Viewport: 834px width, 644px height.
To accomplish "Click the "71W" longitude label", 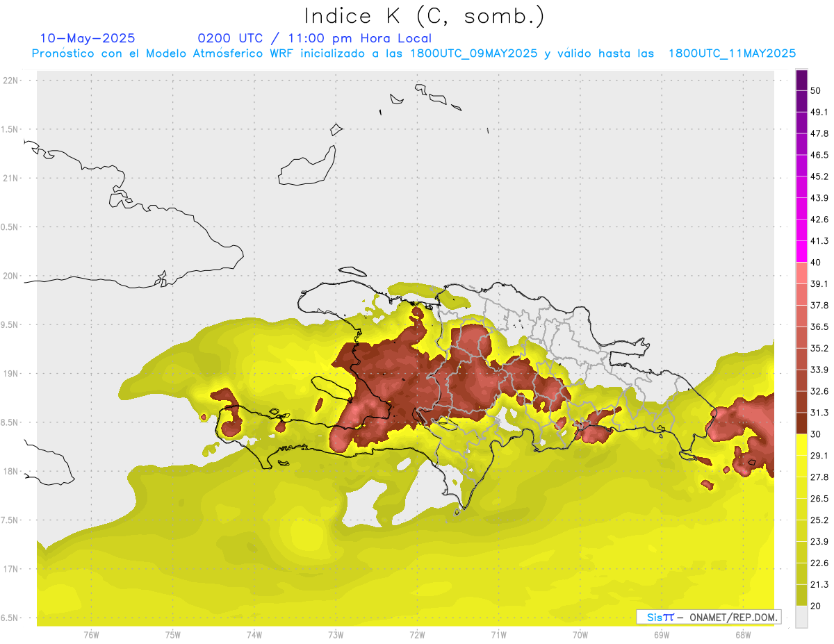I will pyautogui.click(x=498, y=634).
